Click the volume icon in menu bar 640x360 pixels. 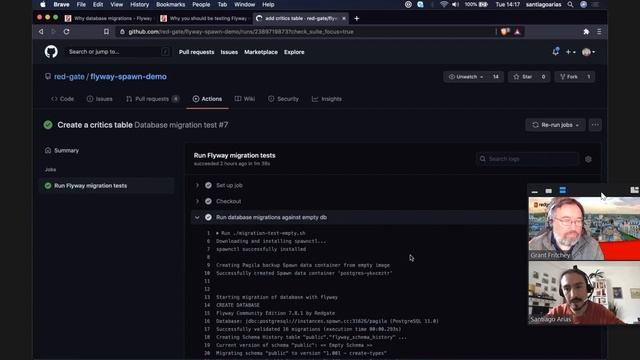coord(456,4)
